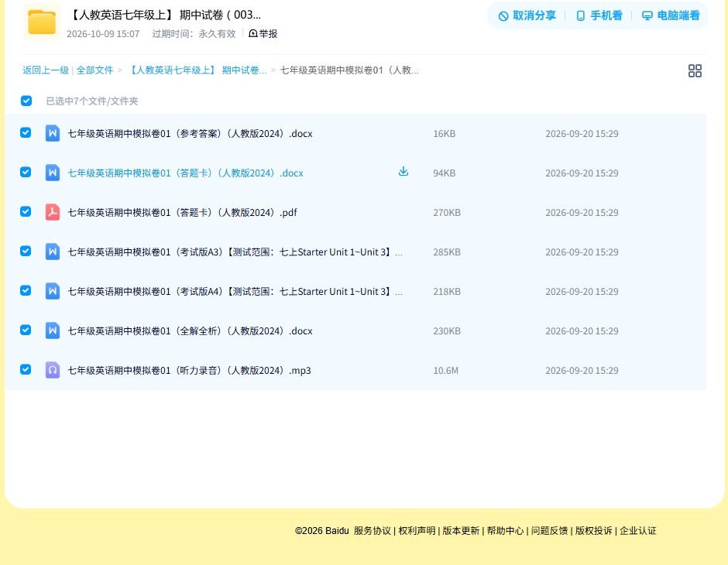
Task: Click the 手机看 button
Action: 599,15
